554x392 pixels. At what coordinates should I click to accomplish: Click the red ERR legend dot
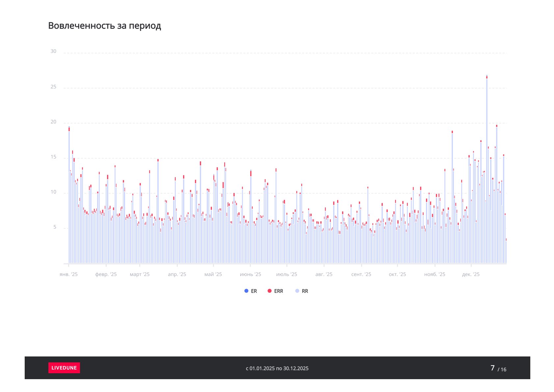[x=270, y=291]
